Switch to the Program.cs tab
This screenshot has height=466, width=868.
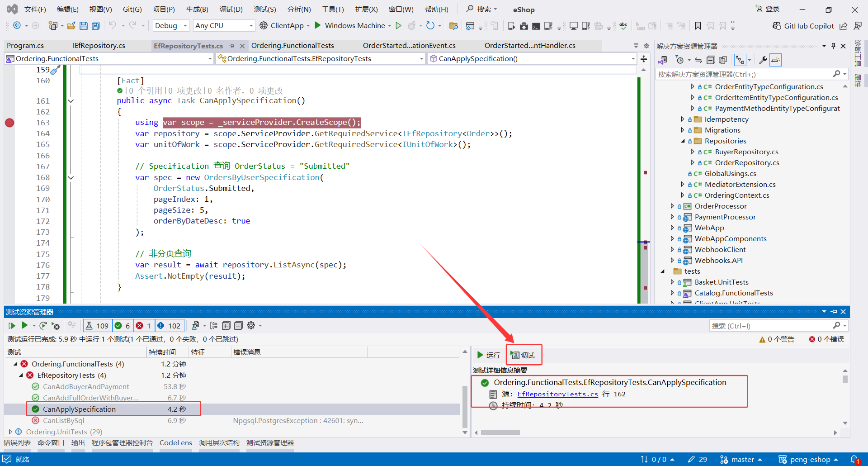point(25,46)
